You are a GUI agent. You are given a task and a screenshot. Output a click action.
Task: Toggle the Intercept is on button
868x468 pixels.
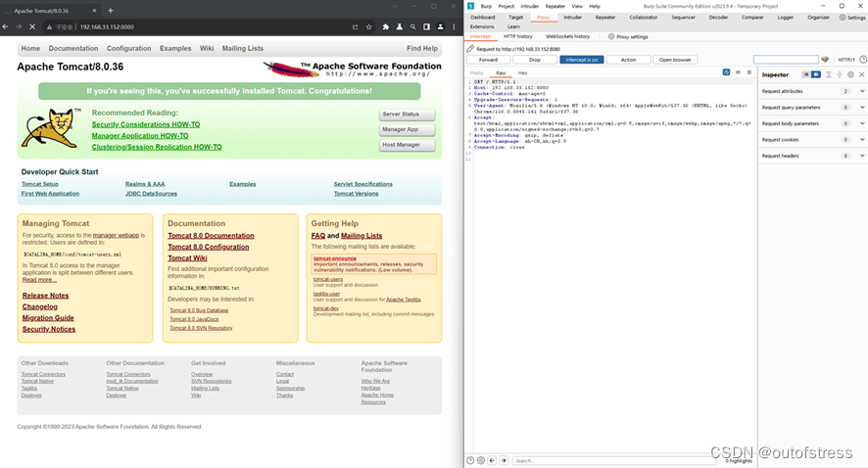pyautogui.click(x=581, y=60)
